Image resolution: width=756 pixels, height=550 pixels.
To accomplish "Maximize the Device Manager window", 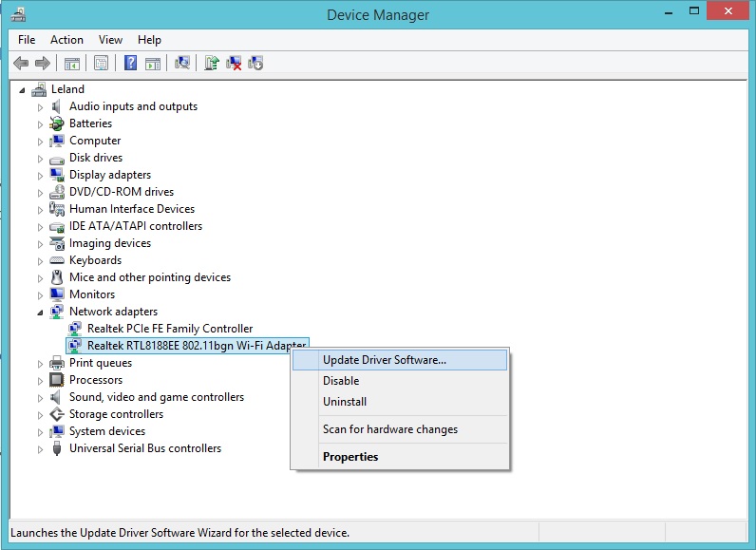I will point(694,11).
